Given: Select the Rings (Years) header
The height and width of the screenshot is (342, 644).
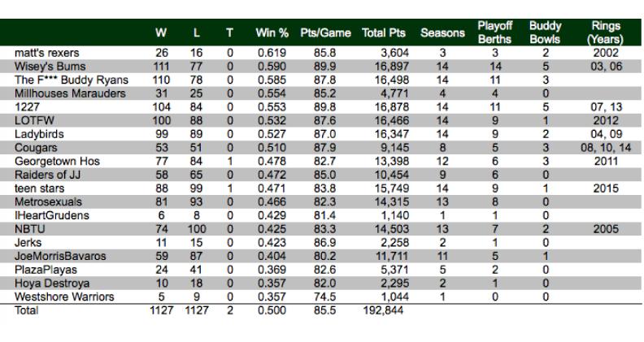Looking at the screenshot, I should coord(606,32).
